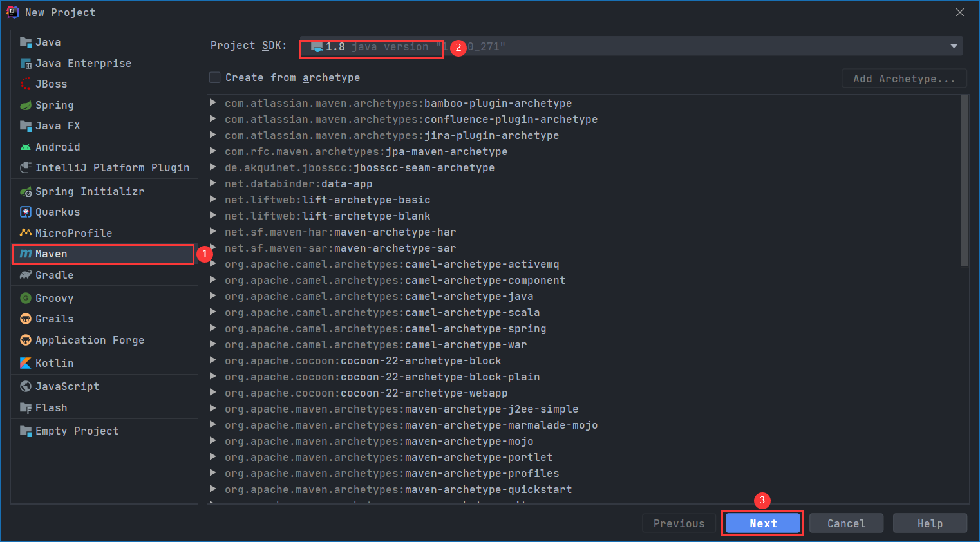Select the Spring leaf icon
Image resolution: width=980 pixels, height=542 pixels.
pyautogui.click(x=26, y=106)
